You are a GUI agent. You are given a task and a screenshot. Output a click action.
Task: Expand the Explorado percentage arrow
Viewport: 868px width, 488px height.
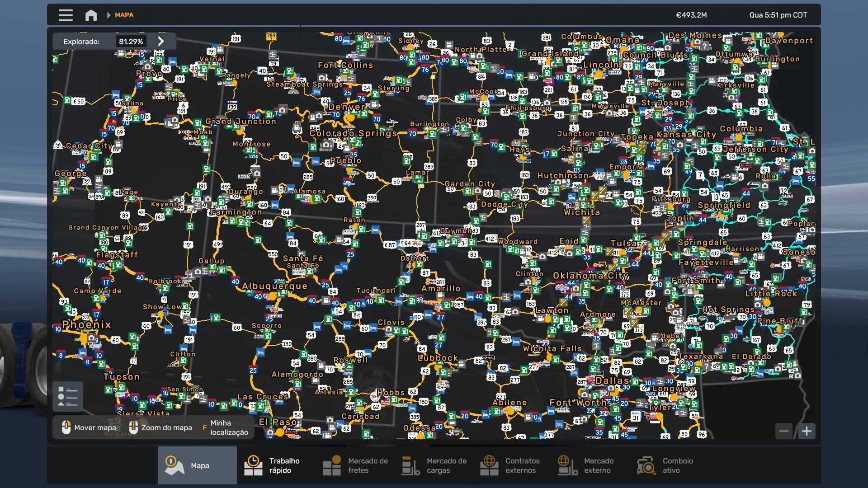(161, 42)
